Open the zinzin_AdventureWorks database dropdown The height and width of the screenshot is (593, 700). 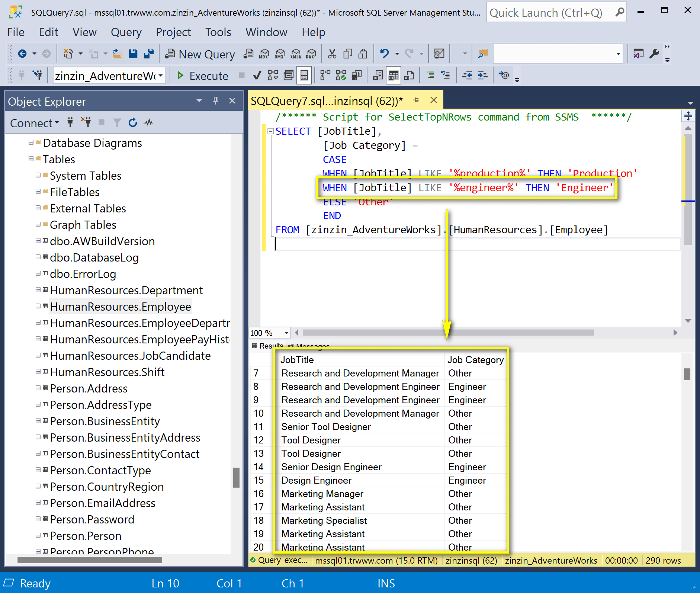pyautogui.click(x=161, y=76)
